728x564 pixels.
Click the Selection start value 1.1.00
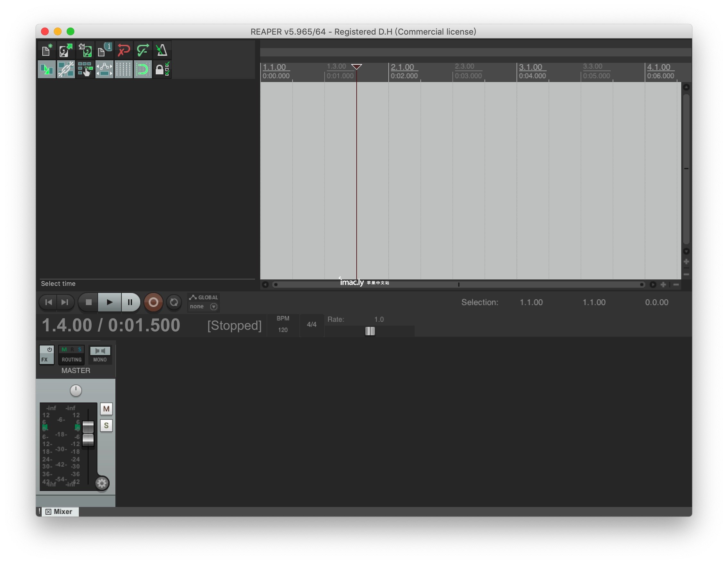click(x=531, y=302)
